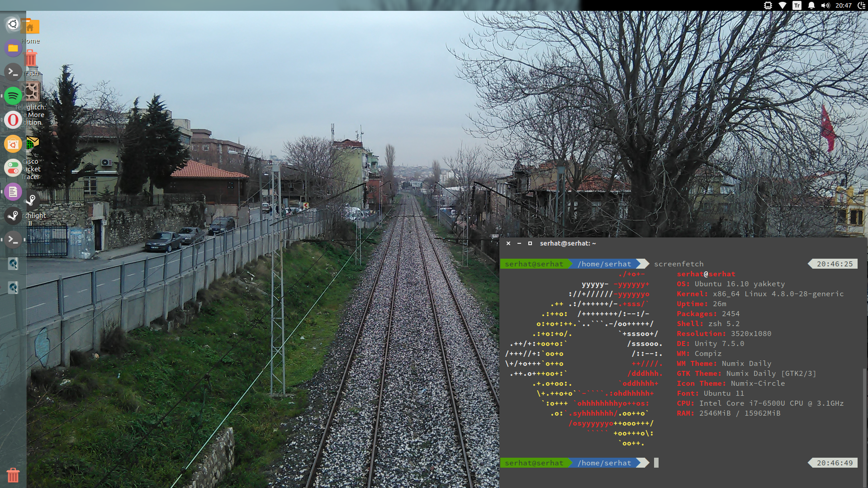Open the Ubuntu Dash search button
The image size is (868, 488).
pyautogui.click(x=13, y=24)
